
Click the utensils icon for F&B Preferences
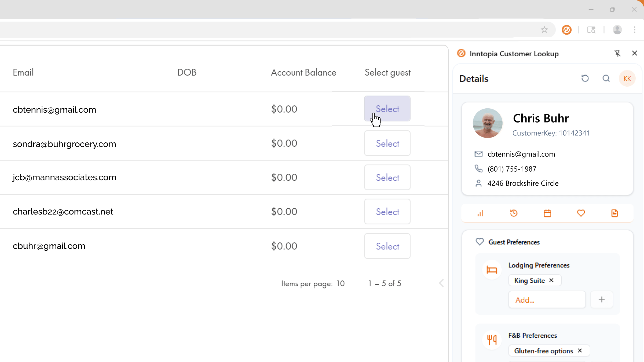(x=492, y=339)
